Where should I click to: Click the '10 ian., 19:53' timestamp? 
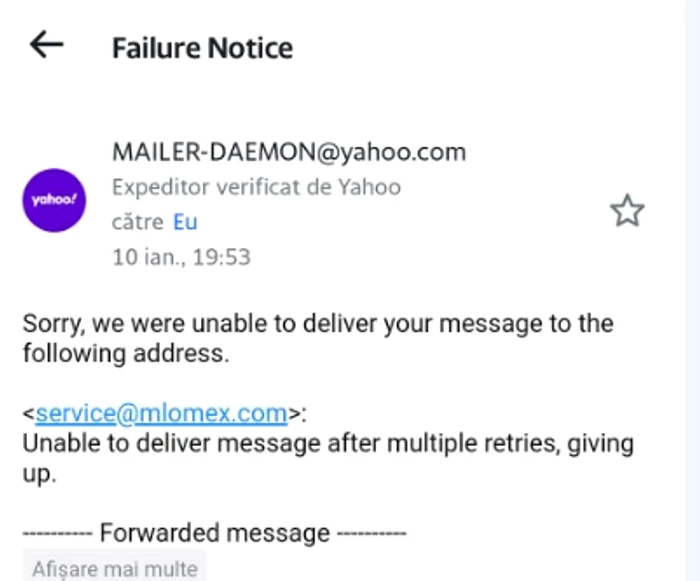click(x=181, y=257)
